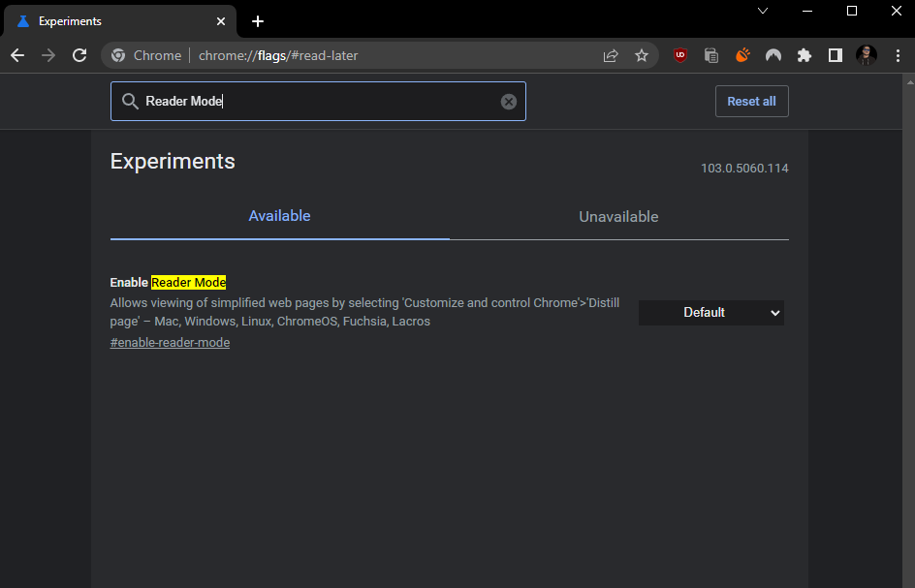Viewport: 915px width, 588px height.
Task: Open the Default dropdown for Reader Mode
Action: coord(711,312)
